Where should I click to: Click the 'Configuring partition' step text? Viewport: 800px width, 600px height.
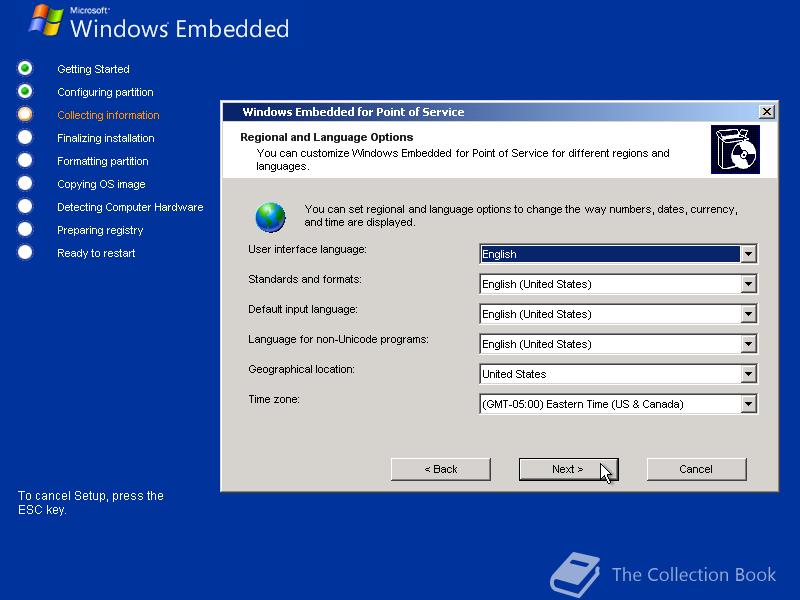pos(105,92)
